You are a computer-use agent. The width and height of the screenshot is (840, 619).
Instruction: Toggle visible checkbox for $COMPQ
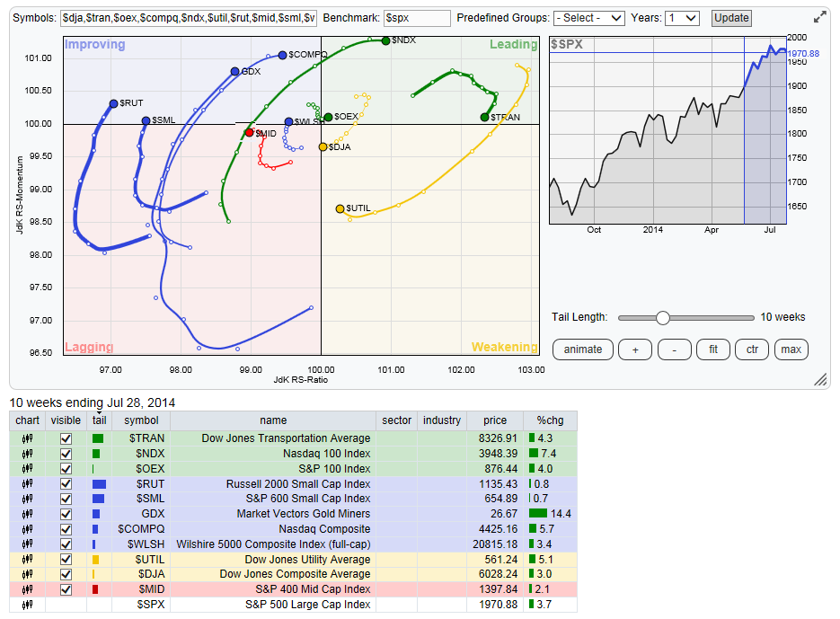coord(66,529)
